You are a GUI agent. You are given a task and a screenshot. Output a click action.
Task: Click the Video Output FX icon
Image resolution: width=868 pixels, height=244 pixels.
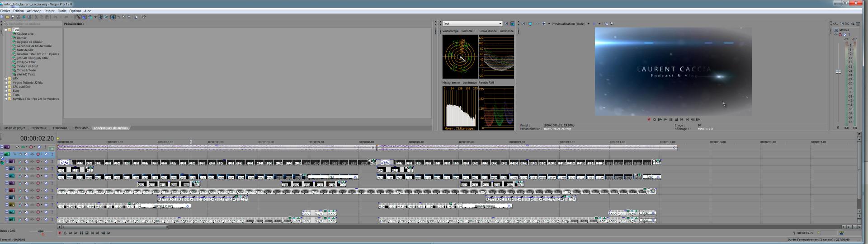(x=537, y=23)
